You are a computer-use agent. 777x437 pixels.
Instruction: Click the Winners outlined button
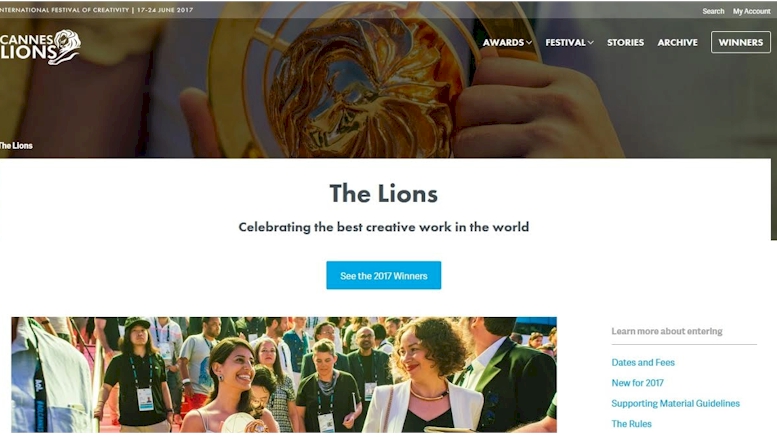[741, 42]
